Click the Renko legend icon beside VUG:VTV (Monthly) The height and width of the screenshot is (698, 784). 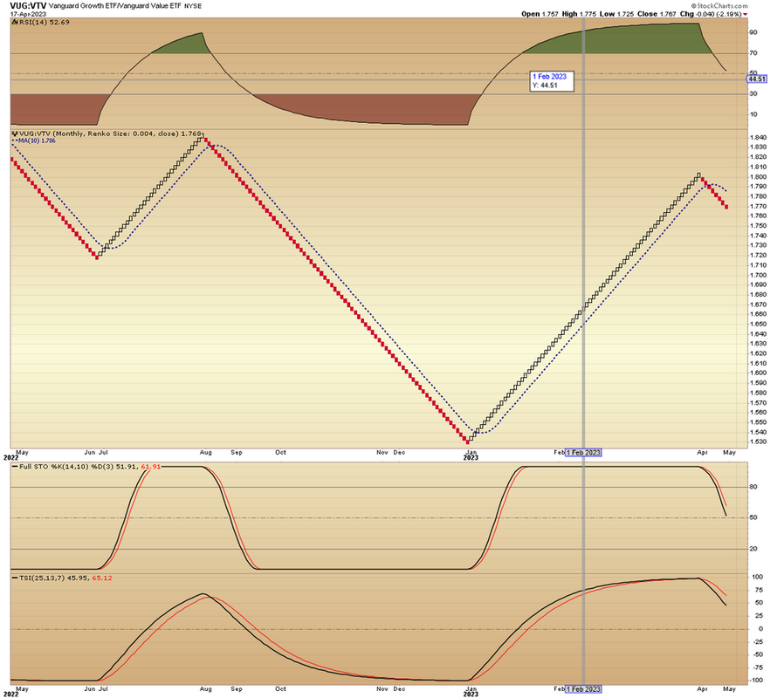[x=15, y=134]
